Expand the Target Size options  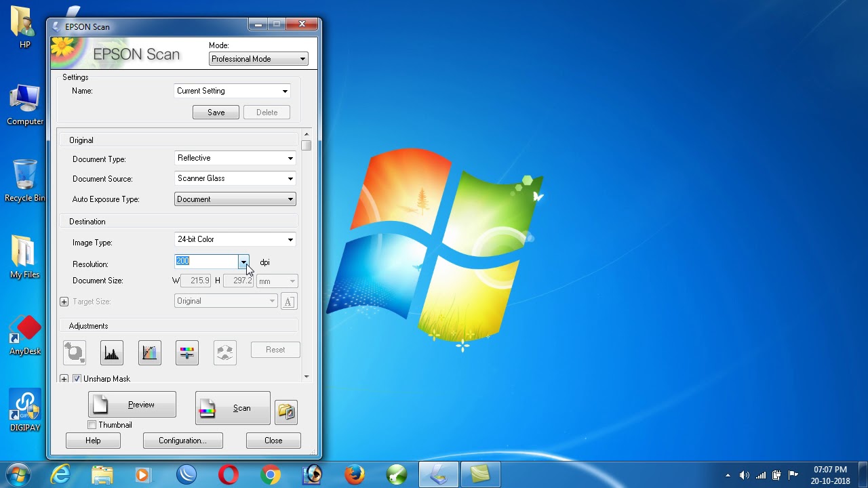pos(64,302)
